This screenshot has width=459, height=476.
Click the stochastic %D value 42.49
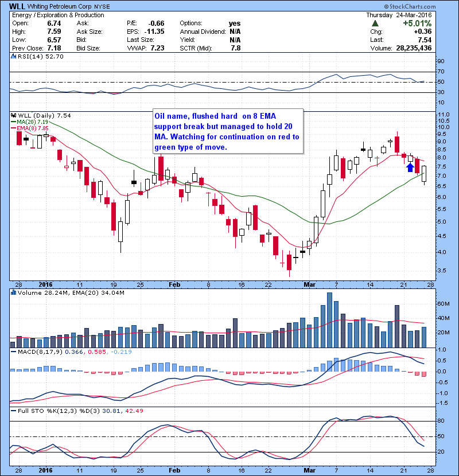pyautogui.click(x=134, y=411)
